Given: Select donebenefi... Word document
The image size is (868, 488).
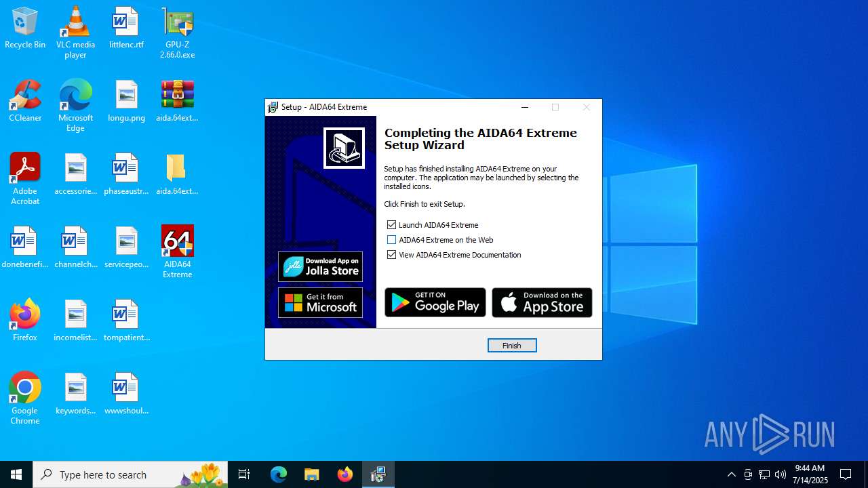Looking at the screenshot, I should pos(25,247).
